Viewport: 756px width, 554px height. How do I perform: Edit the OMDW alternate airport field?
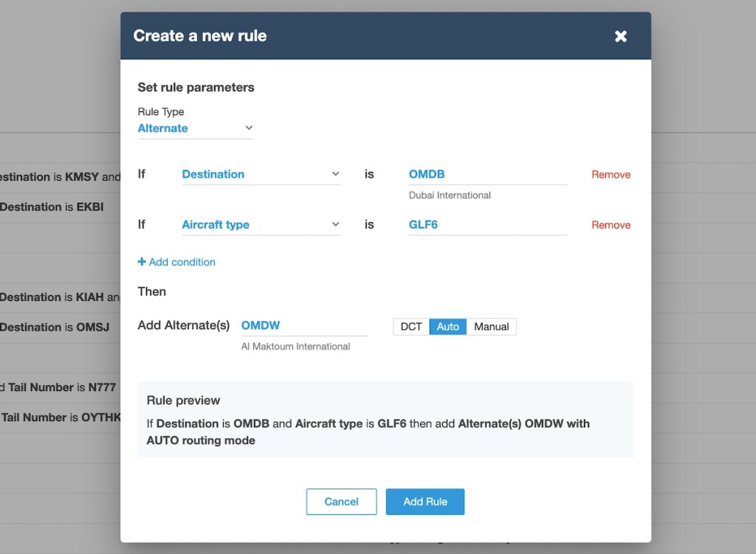pyautogui.click(x=304, y=325)
